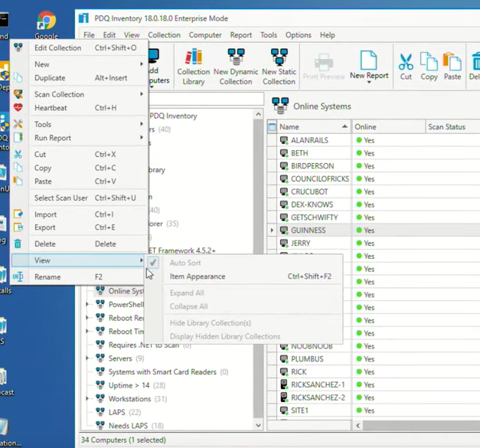
Task: Click New Static Collection toolbar icon
Action: (x=279, y=57)
